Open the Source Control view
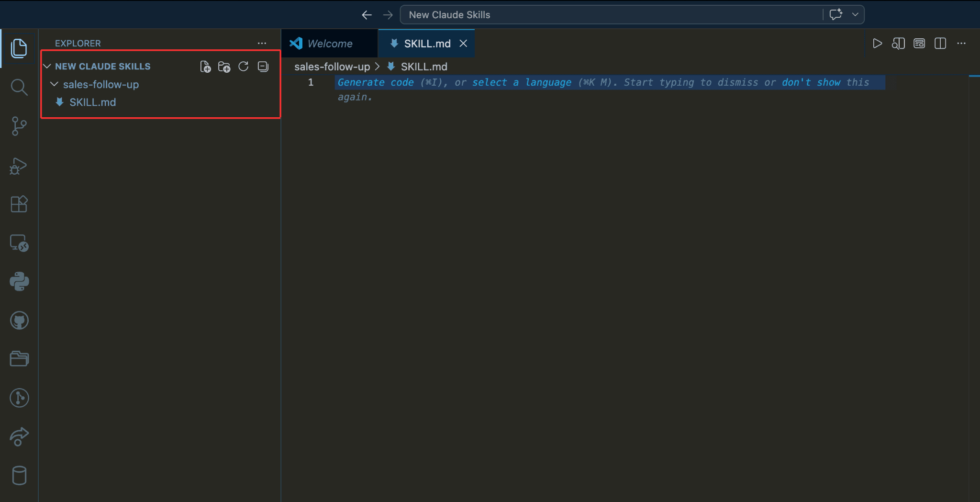The width and height of the screenshot is (980, 502). click(x=19, y=126)
